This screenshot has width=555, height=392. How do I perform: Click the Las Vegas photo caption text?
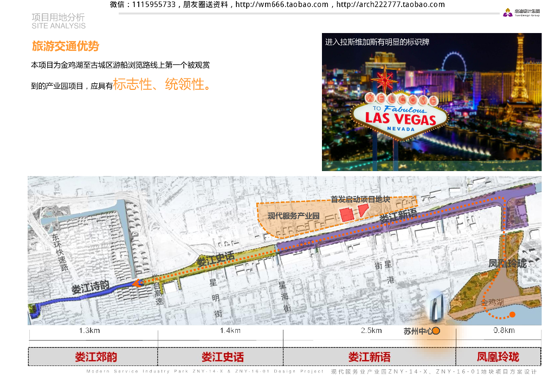377,42
